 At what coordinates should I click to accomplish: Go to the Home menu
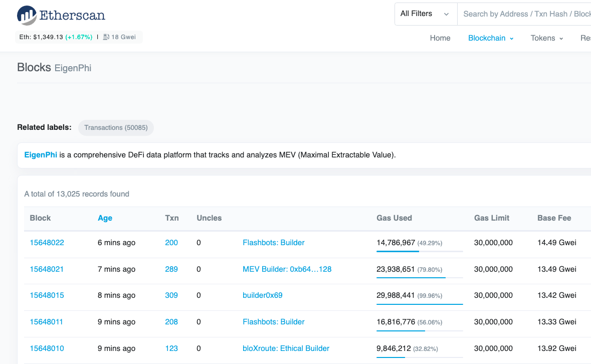(440, 38)
